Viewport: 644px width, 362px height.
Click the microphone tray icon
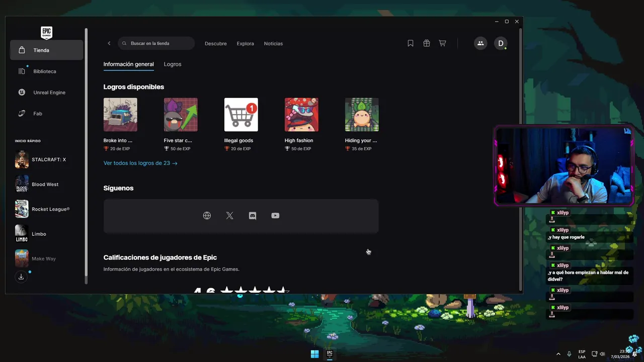[569, 354]
